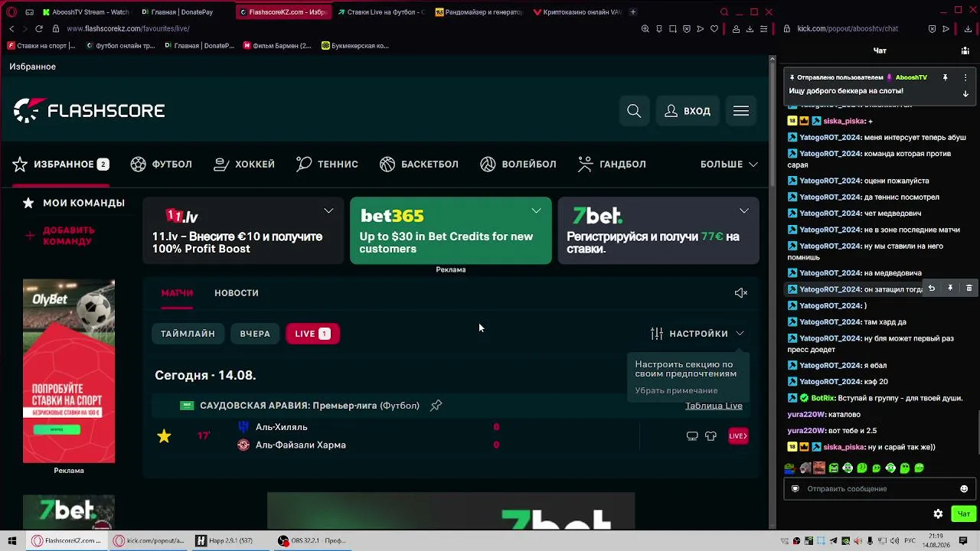Open Opera menu logo button

tap(11, 12)
